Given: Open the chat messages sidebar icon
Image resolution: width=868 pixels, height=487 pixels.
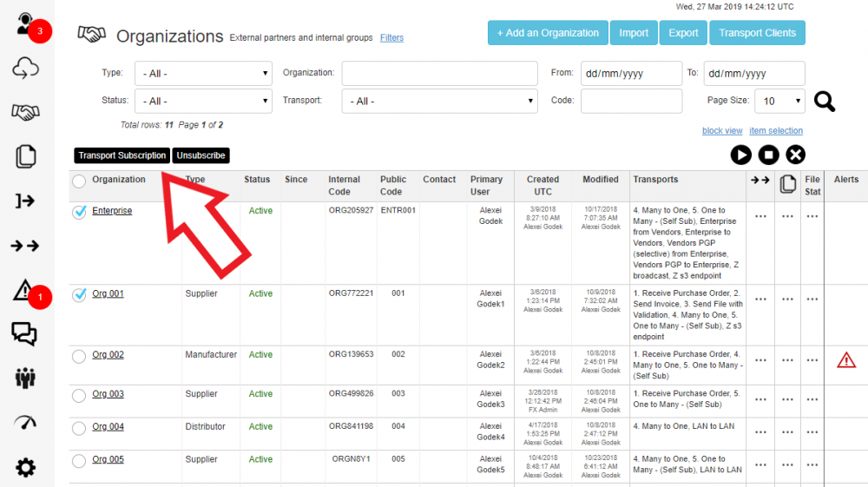Looking at the screenshot, I should pyautogui.click(x=25, y=333).
